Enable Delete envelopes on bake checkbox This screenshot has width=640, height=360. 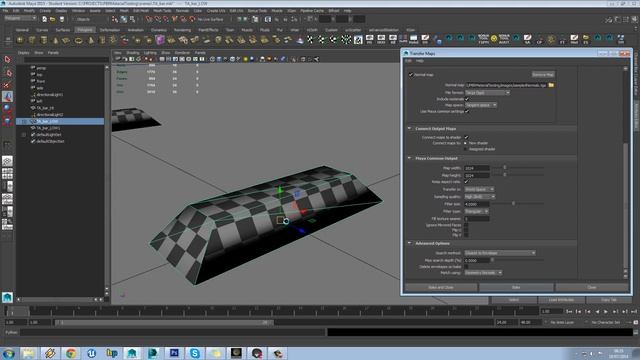pos(466,267)
